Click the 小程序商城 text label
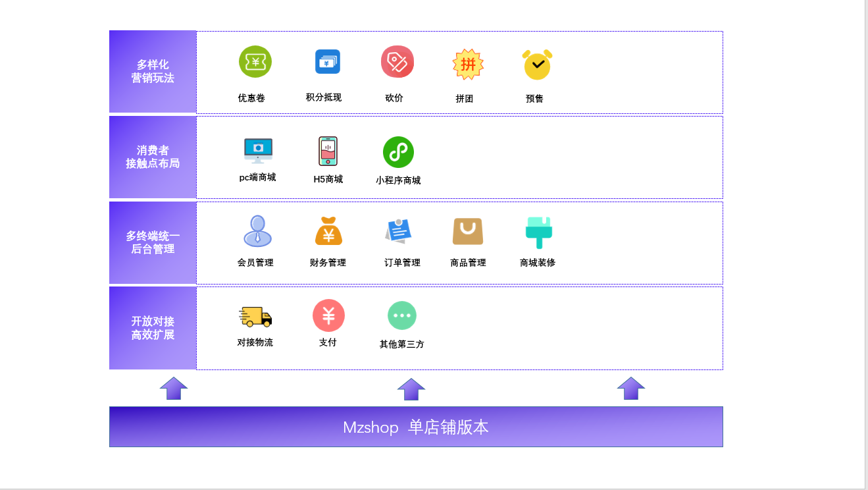Viewport: 868px width, 490px height. tap(398, 180)
